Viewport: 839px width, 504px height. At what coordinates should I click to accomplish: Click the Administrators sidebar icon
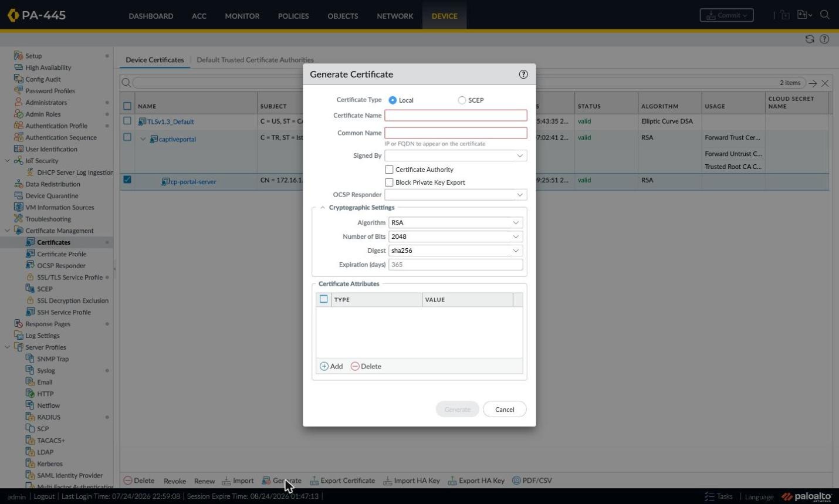point(18,103)
